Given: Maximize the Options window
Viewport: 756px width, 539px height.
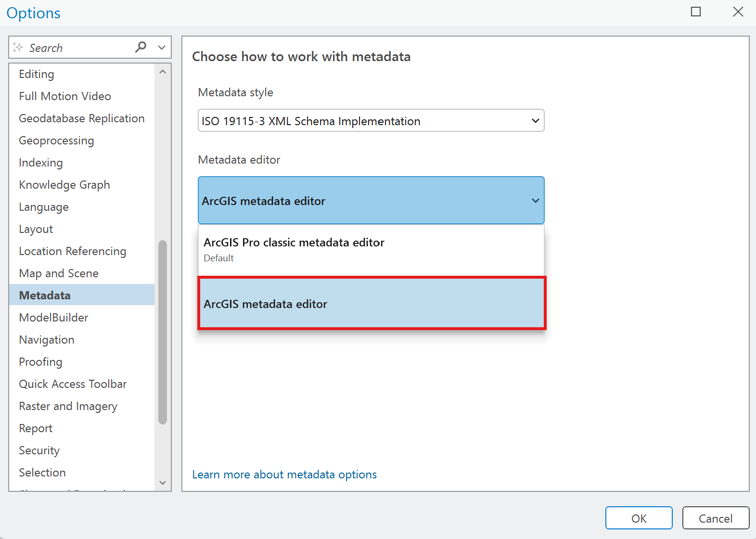Looking at the screenshot, I should (x=696, y=12).
